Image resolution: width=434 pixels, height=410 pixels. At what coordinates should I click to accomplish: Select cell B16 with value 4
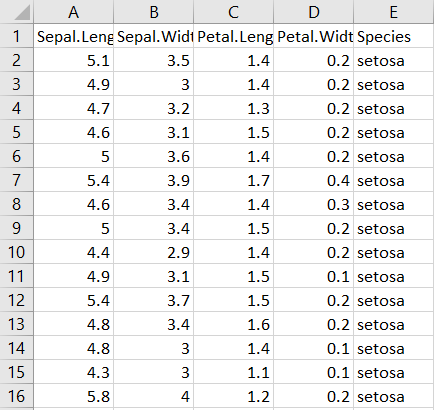[x=153, y=396]
